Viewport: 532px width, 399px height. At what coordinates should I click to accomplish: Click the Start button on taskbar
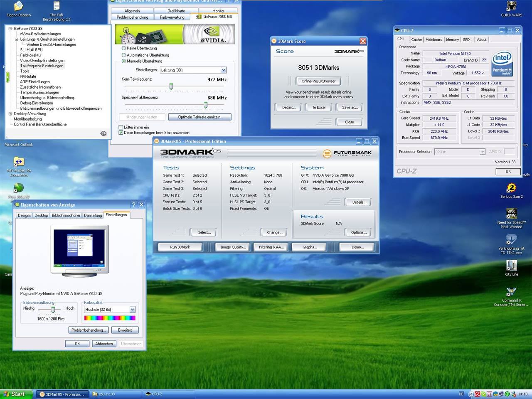tap(17, 394)
